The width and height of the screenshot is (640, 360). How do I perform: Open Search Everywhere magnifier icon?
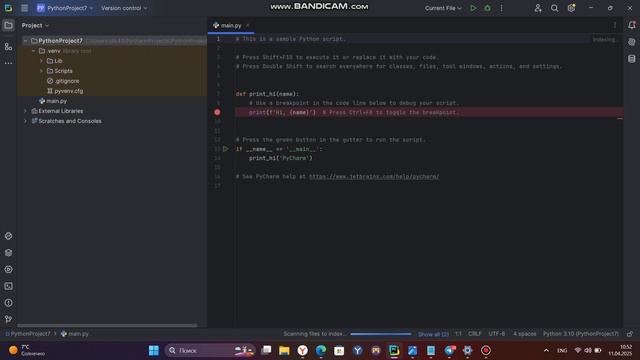click(554, 8)
